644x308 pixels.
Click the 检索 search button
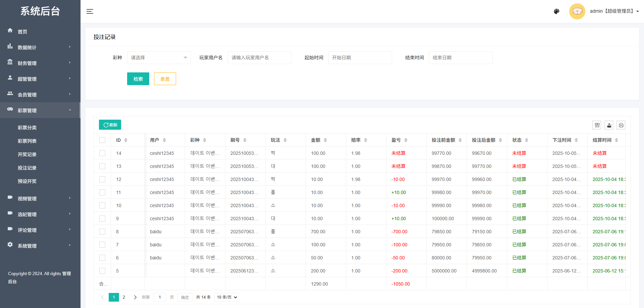[x=138, y=79]
